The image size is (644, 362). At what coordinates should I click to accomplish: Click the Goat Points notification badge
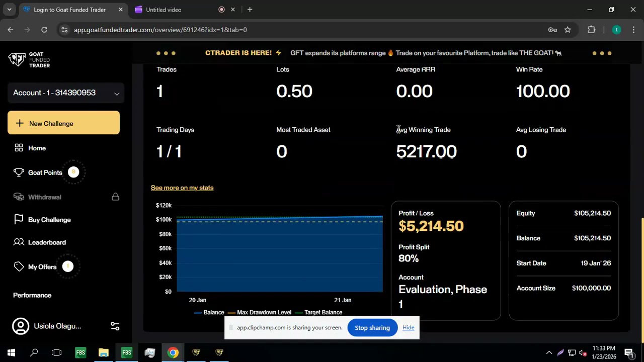click(x=73, y=172)
